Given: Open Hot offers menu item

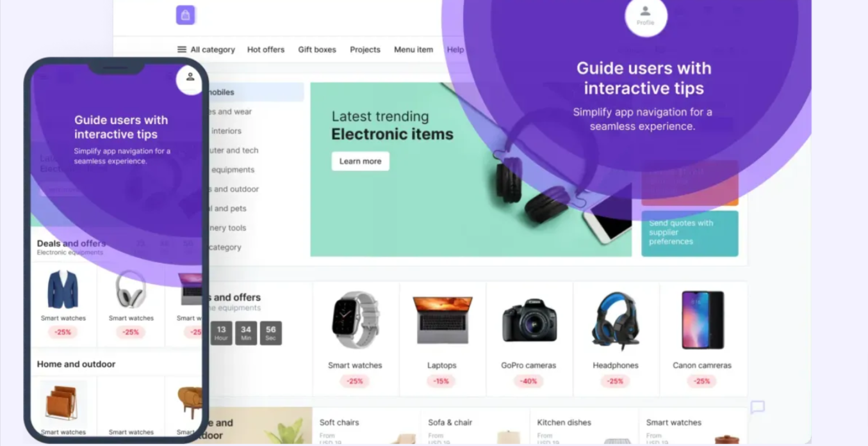Looking at the screenshot, I should point(266,49).
